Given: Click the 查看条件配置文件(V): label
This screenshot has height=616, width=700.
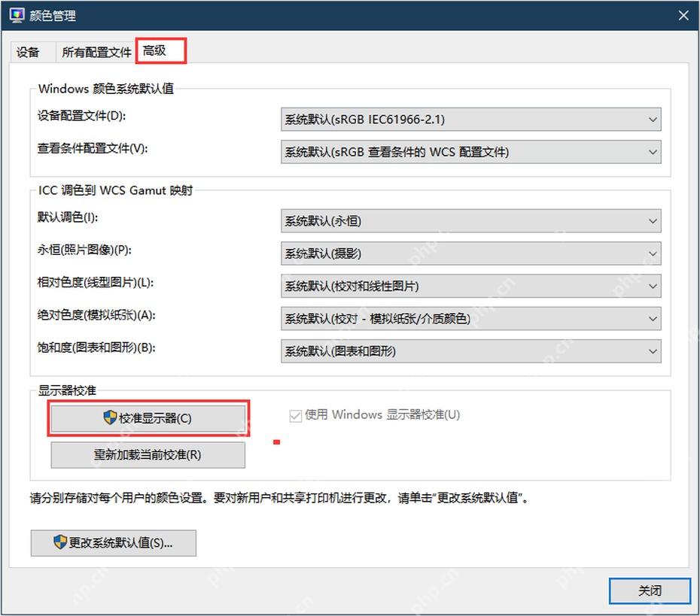Looking at the screenshot, I should point(93,148).
